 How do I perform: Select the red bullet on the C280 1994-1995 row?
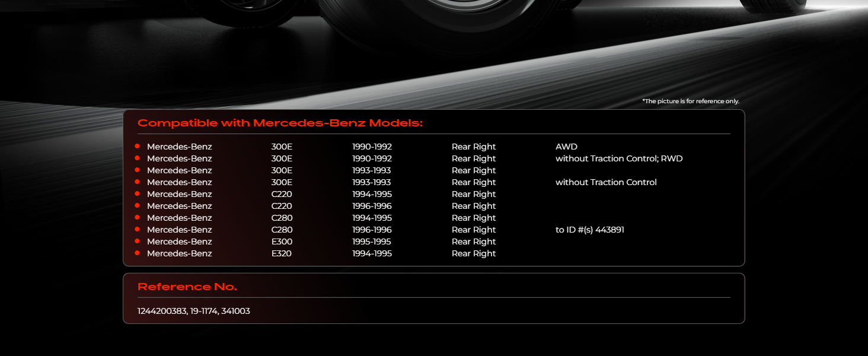[137, 217]
